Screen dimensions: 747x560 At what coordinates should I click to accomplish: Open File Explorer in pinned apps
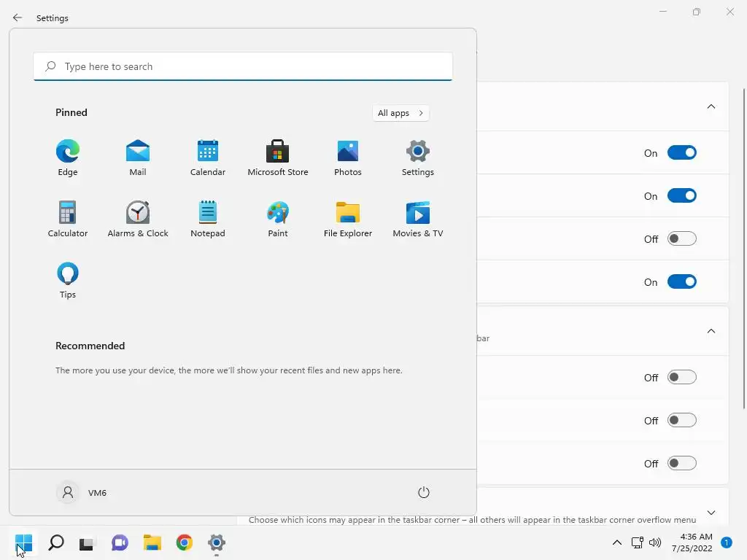[348, 219]
